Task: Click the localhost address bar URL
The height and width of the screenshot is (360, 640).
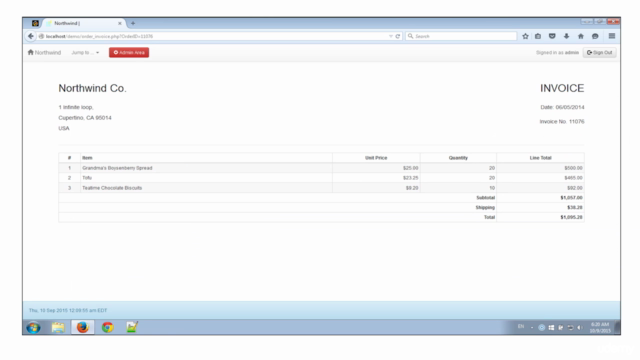Action: click(x=99, y=36)
